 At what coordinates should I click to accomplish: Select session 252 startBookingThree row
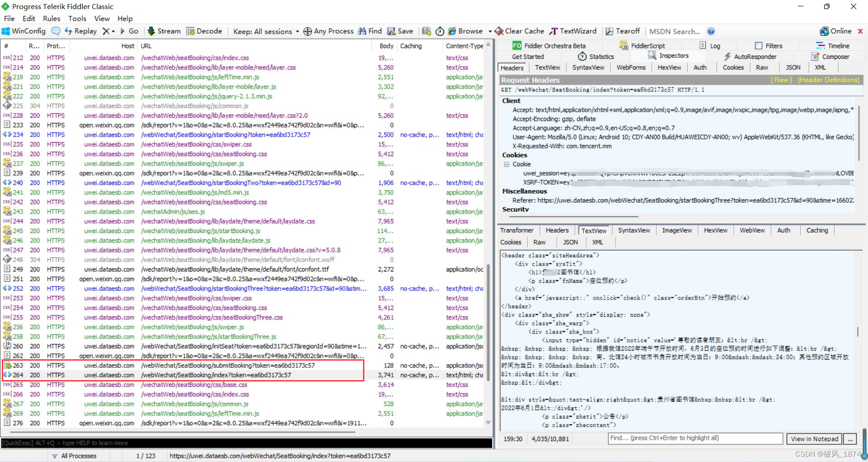pos(243,288)
